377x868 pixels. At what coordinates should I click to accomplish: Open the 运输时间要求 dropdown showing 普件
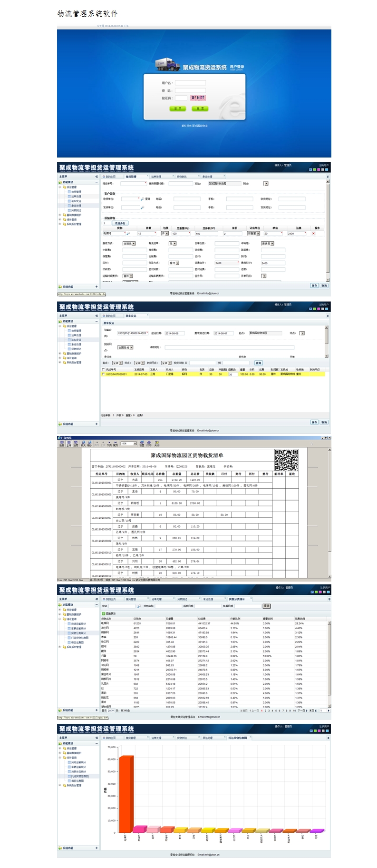127,276
